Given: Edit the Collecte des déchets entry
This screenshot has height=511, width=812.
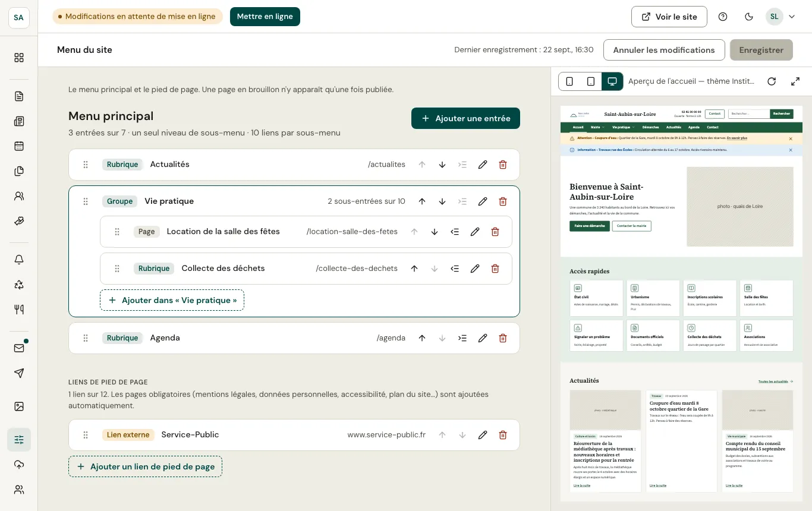Looking at the screenshot, I should 475,269.
